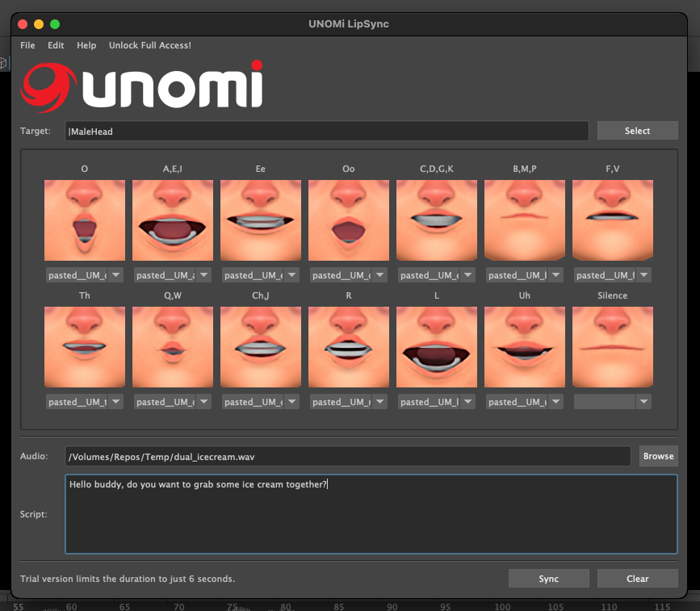Image resolution: width=700 pixels, height=611 pixels.
Task: Click the trial version duration notice text
Action: 128,579
